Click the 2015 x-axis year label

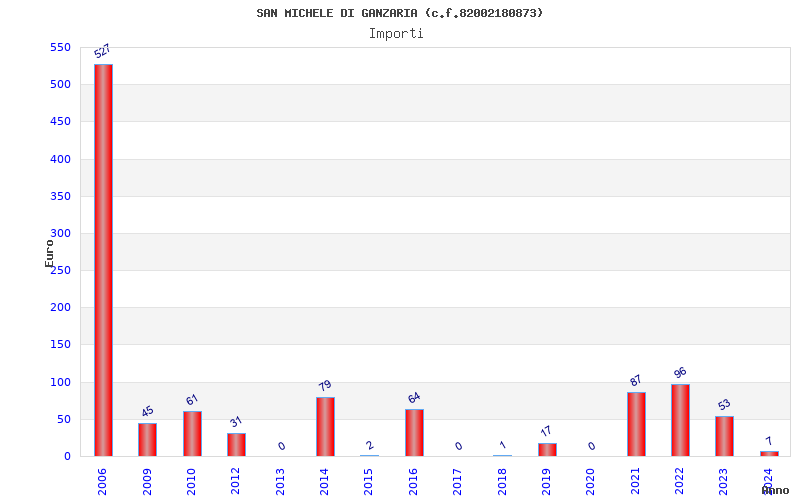[369, 482]
